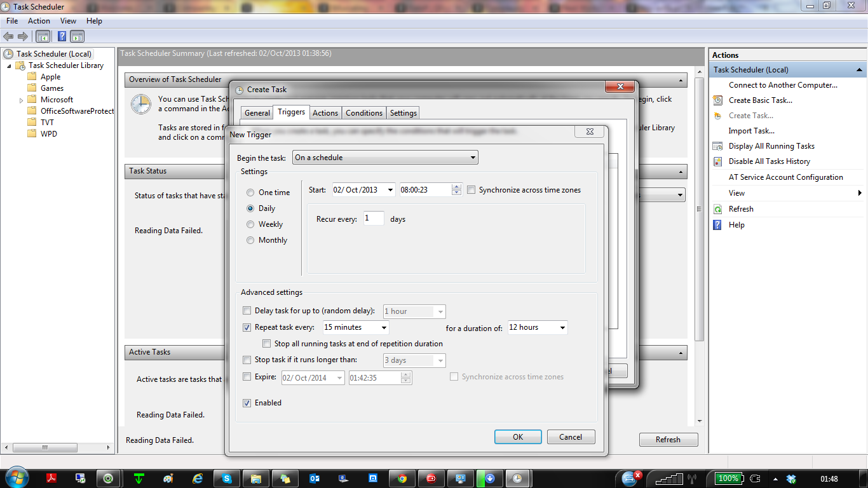Screen dimensions: 868x488
Task: Click the Refresh button below the summary
Action: tap(668, 440)
